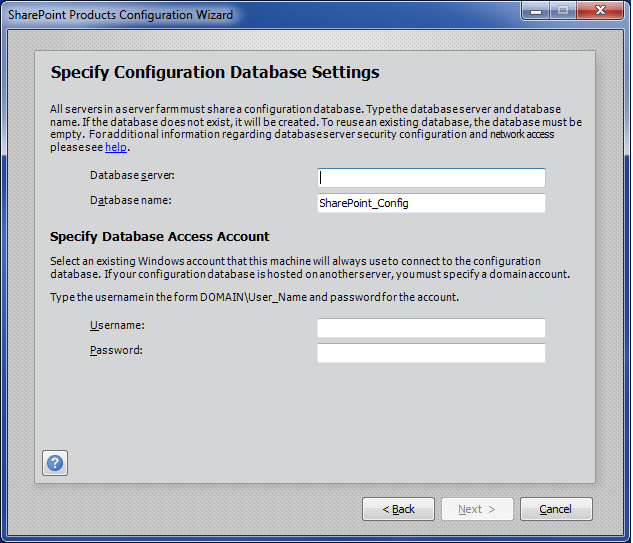Go back with the Back button
Image resolution: width=633 pixels, height=543 pixels.
point(398,509)
